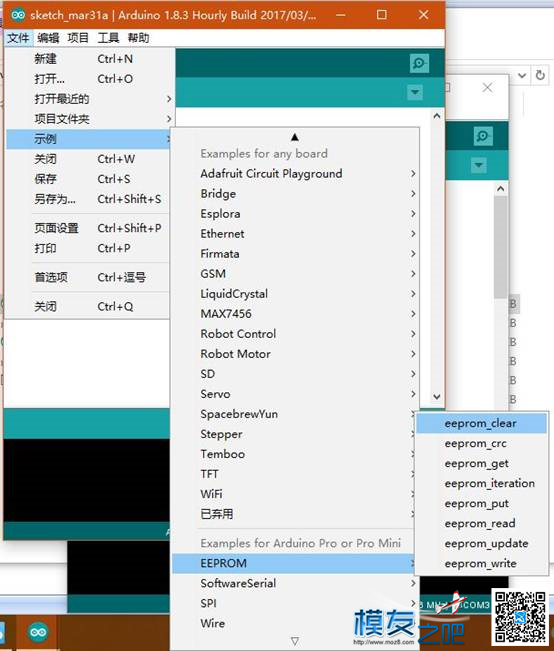
Task: Expand the Bridge examples submenu
Action: point(295,193)
